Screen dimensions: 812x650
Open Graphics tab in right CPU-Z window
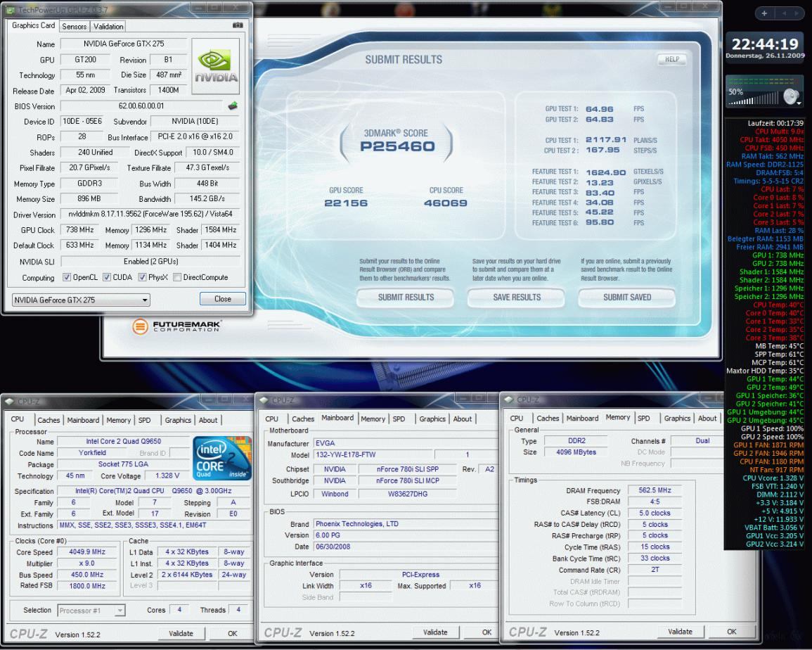pyautogui.click(x=677, y=419)
